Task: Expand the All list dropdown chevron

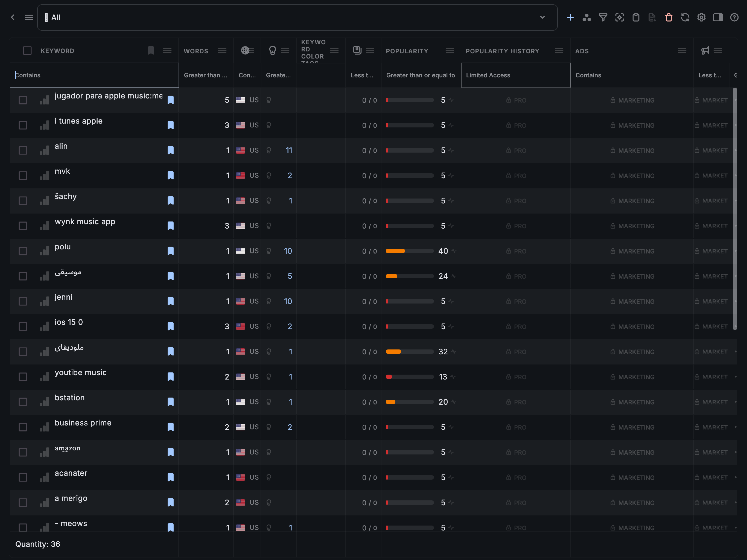Action: 542,17
